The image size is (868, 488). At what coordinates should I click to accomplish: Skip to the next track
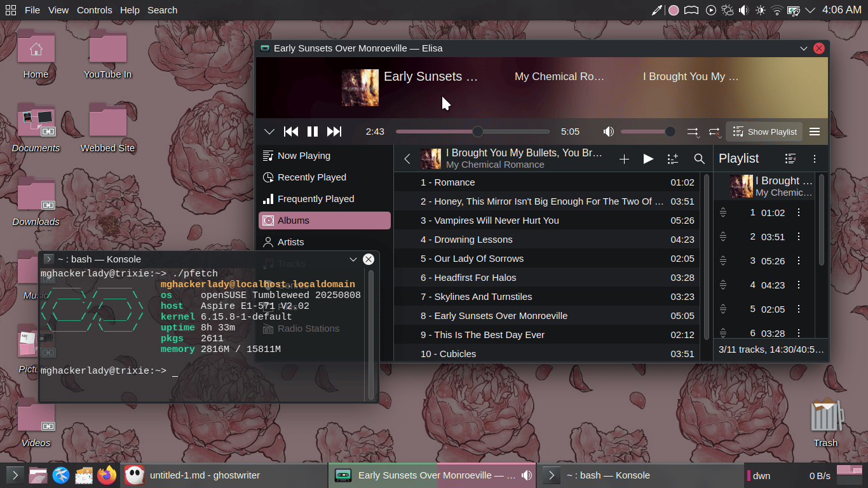334,132
